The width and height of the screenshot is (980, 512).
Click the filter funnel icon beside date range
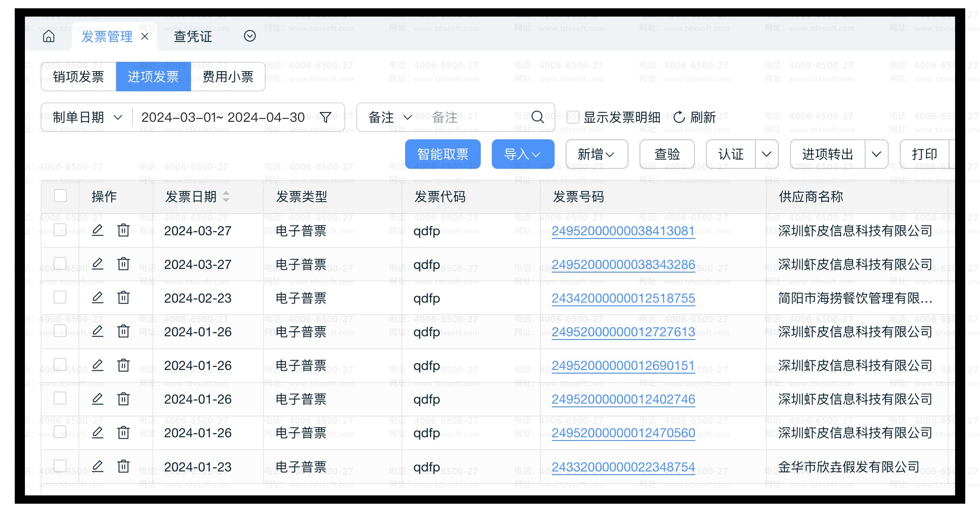click(325, 117)
